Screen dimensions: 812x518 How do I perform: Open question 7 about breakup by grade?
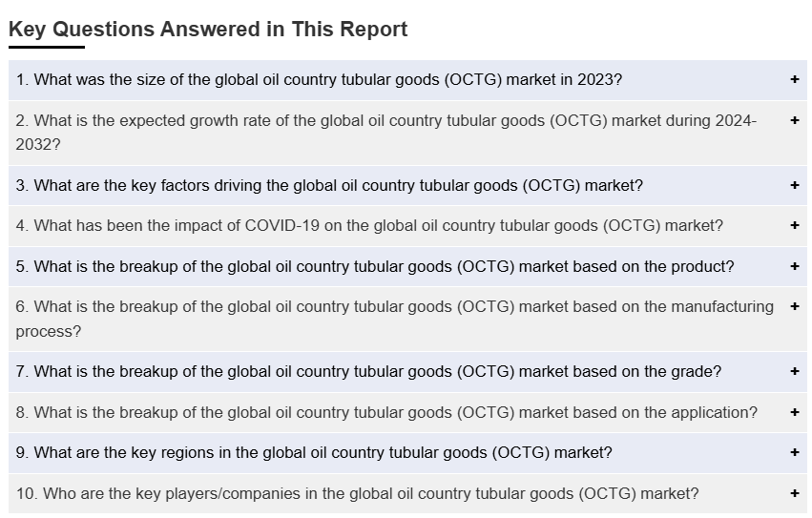click(368, 372)
